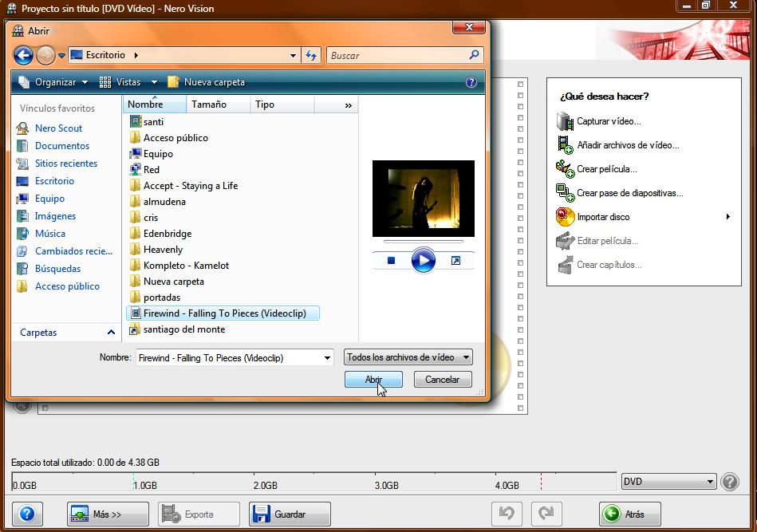The image size is (757, 532).
Task: Open the Vistas menu
Action: 120,82
